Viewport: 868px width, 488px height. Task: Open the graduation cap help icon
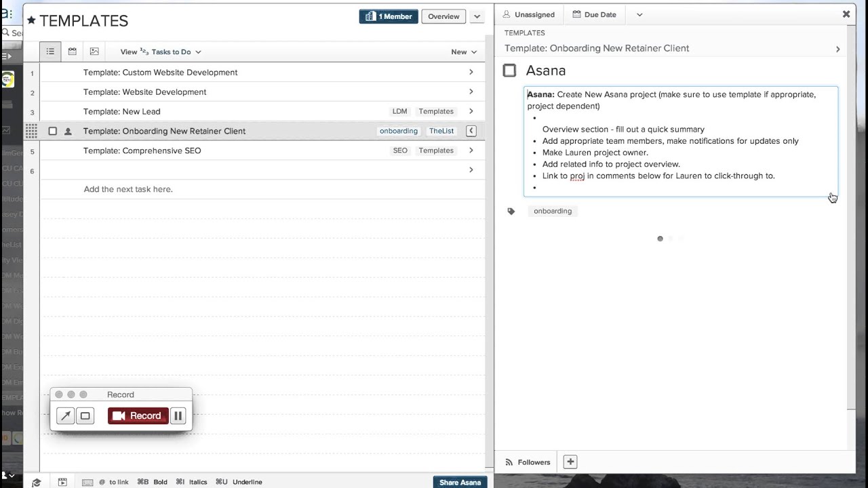click(37, 482)
